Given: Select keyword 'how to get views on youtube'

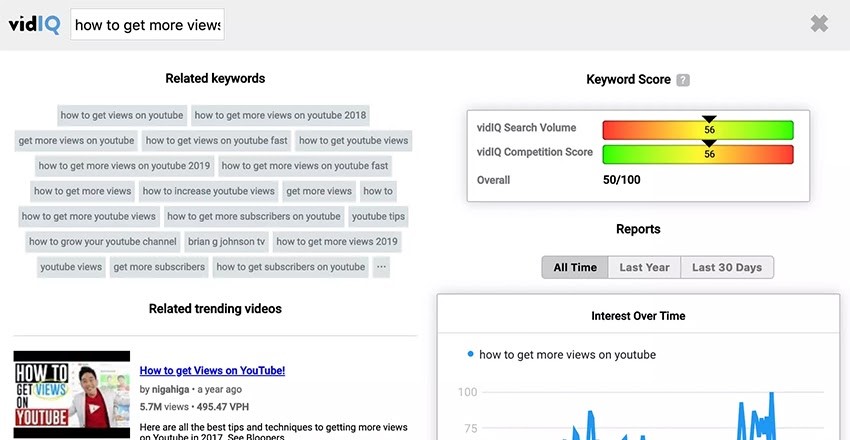Looking at the screenshot, I should (x=122, y=115).
